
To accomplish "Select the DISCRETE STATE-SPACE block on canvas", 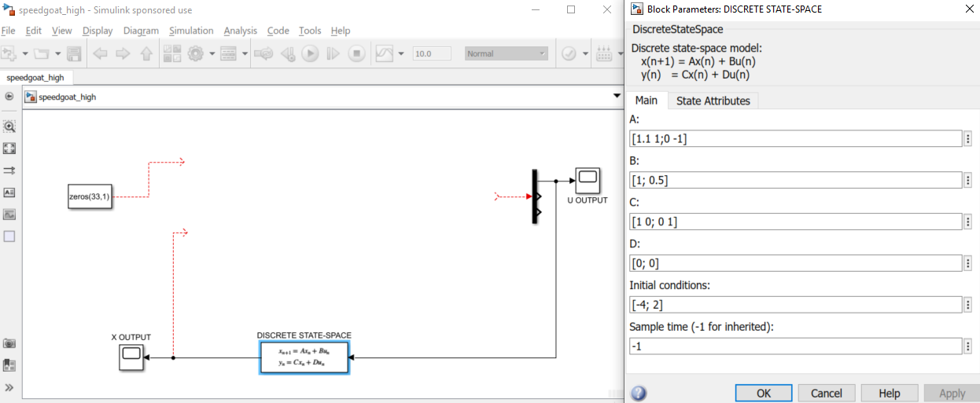I will pyautogui.click(x=304, y=357).
